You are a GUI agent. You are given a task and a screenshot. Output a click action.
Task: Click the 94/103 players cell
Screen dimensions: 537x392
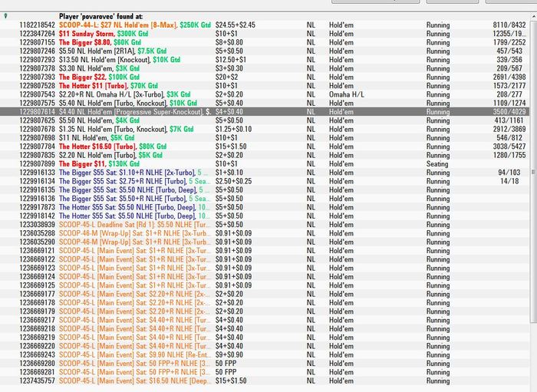coord(509,173)
